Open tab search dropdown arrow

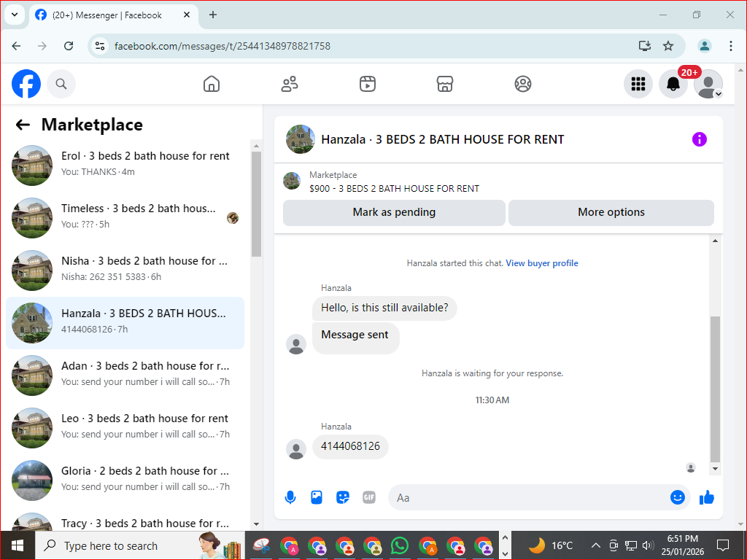pyautogui.click(x=15, y=15)
